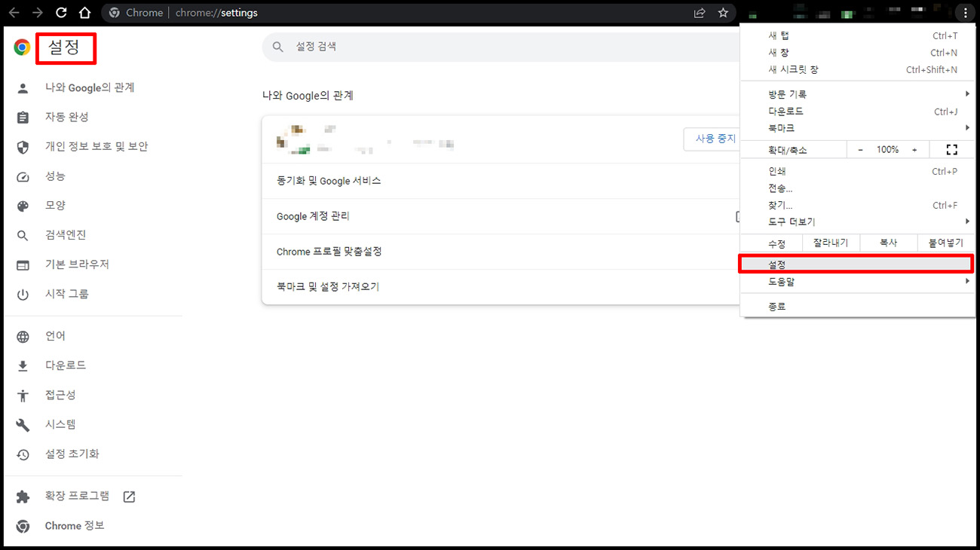The height and width of the screenshot is (550, 980).
Task: Click the 설정 검색 search field
Action: [501, 47]
